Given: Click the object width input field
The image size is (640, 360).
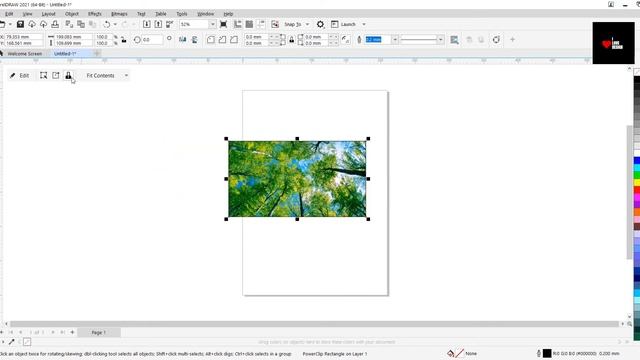Looking at the screenshot, I should coord(73,37).
